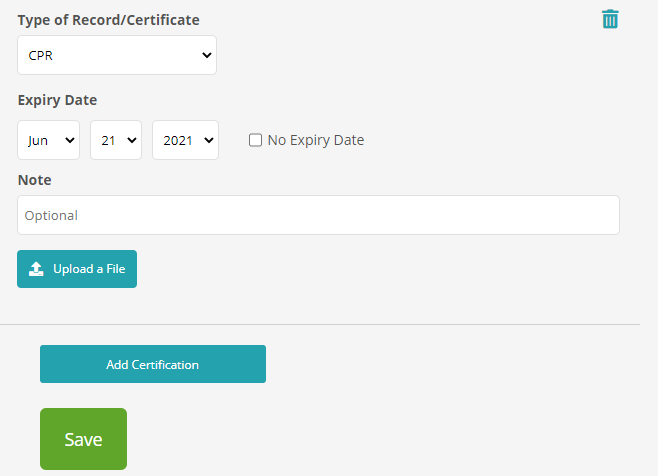The image size is (658, 476).
Task: Click the Add Certification button
Action: [x=152, y=364]
